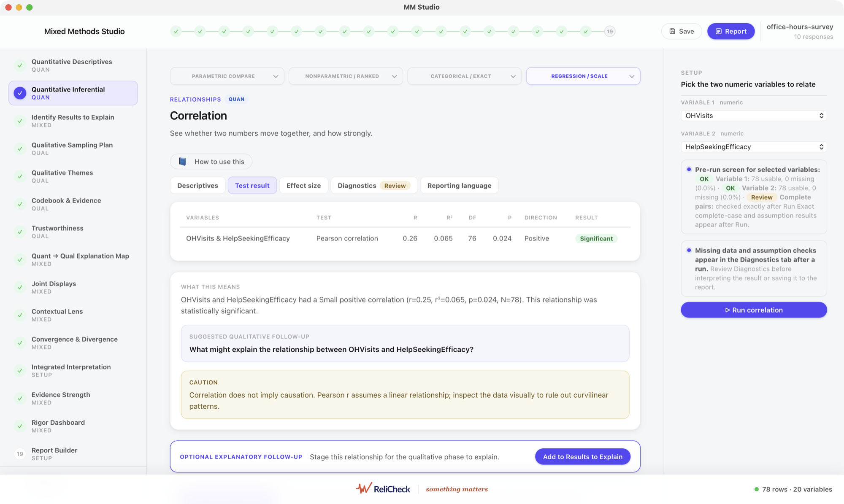This screenshot has height=504, width=844.
Task: Click 78 rows · 20 variables status
Action: point(797,489)
